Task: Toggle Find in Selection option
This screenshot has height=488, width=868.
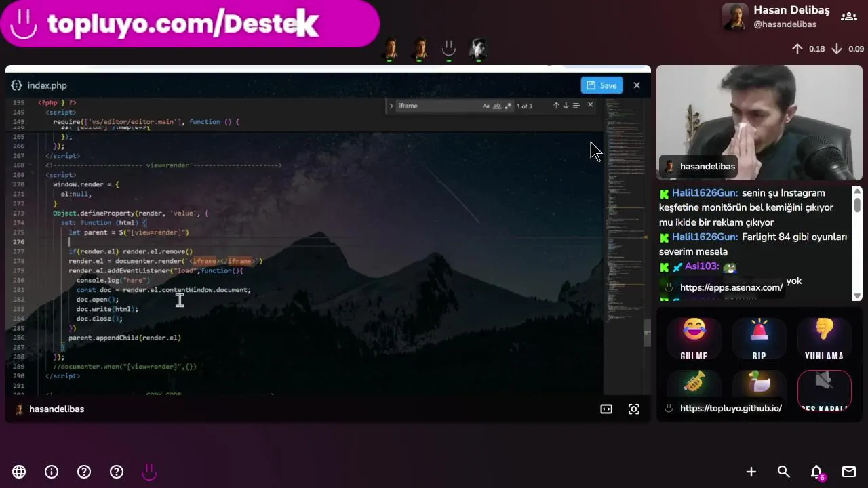Action: (576, 106)
